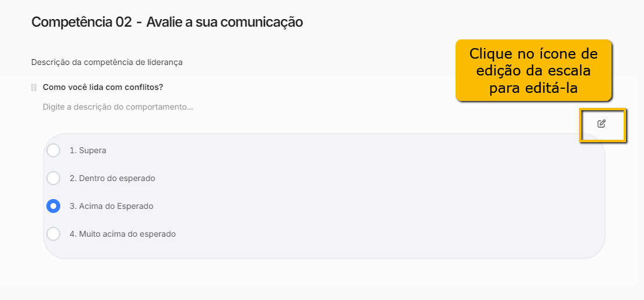Focus the "Digite a descrição do comportamento" field
644x300 pixels.
coord(118,107)
